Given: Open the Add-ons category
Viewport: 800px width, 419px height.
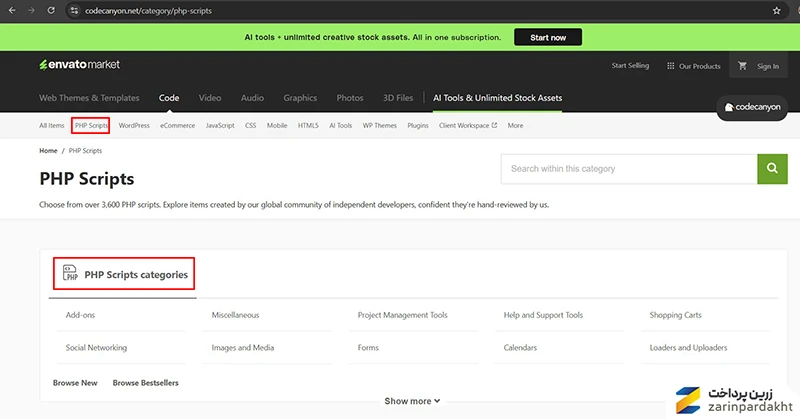Looking at the screenshot, I should point(80,315).
